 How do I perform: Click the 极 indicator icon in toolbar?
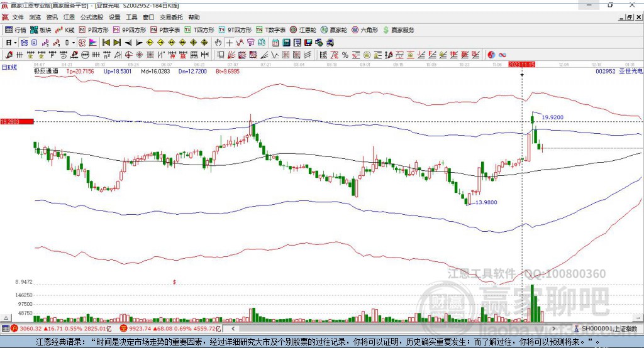pos(82,43)
